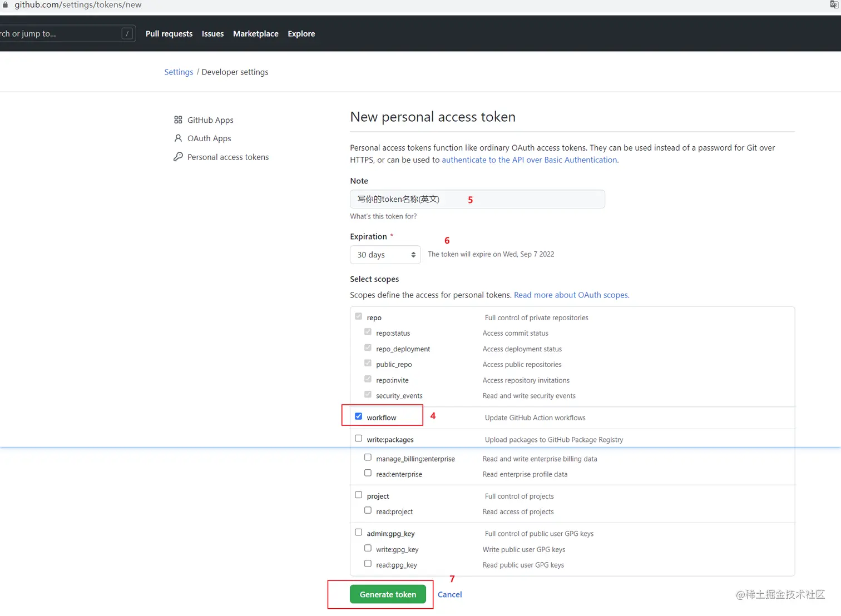Image resolution: width=841 pixels, height=616 pixels.
Task: Open Pull requests in the top navigation
Action: pyautogui.click(x=169, y=33)
